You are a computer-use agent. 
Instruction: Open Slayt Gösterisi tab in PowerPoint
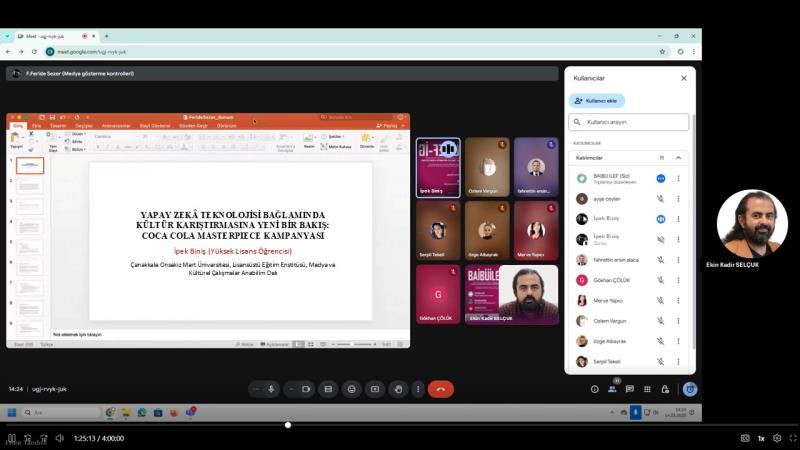click(x=155, y=126)
